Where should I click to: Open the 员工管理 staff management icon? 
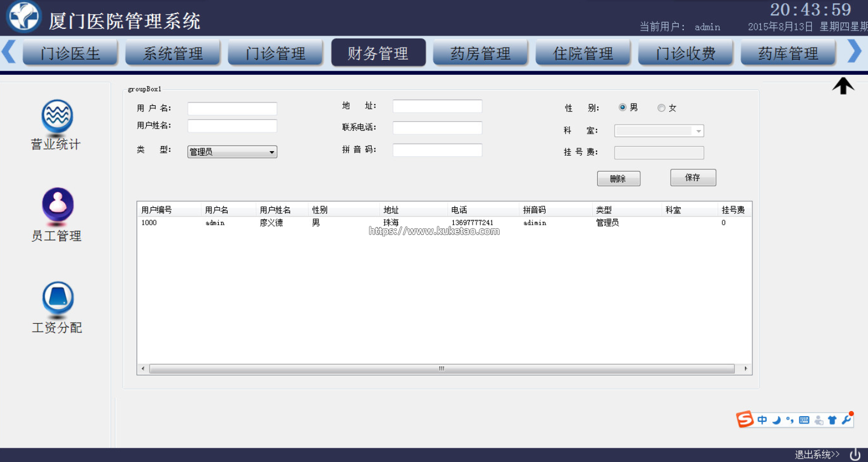[57, 215]
